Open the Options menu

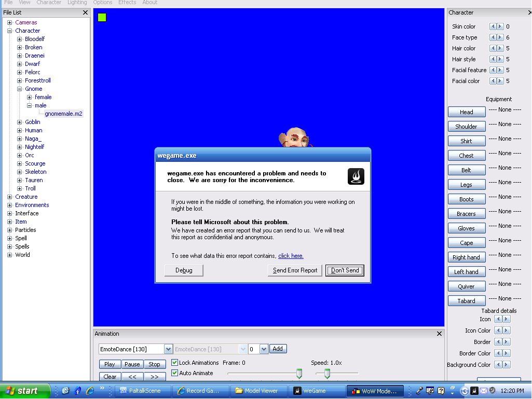point(102,3)
